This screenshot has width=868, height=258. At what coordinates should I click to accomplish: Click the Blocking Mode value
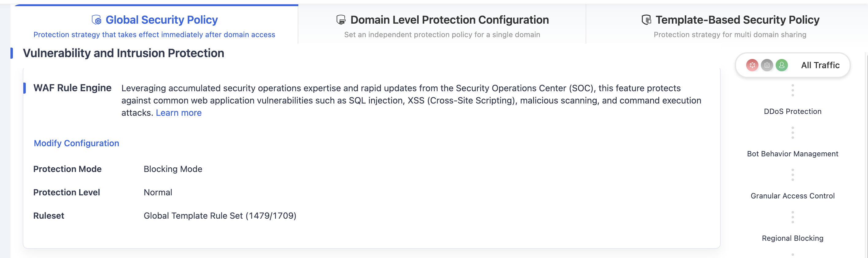point(173,169)
